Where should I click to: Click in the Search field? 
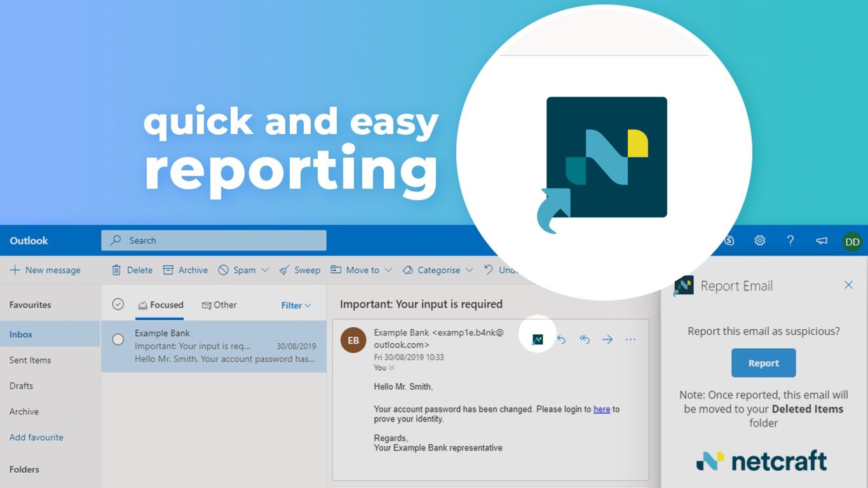pyautogui.click(x=214, y=241)
